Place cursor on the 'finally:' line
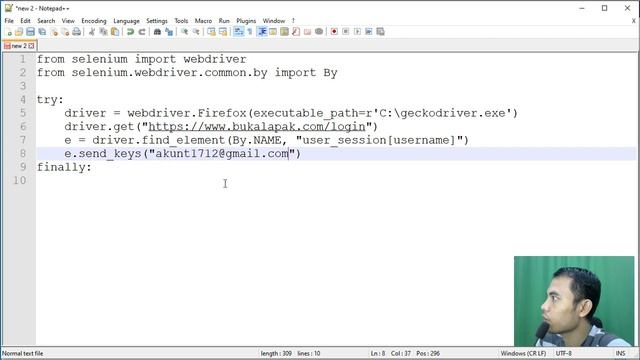 [64, 167]
